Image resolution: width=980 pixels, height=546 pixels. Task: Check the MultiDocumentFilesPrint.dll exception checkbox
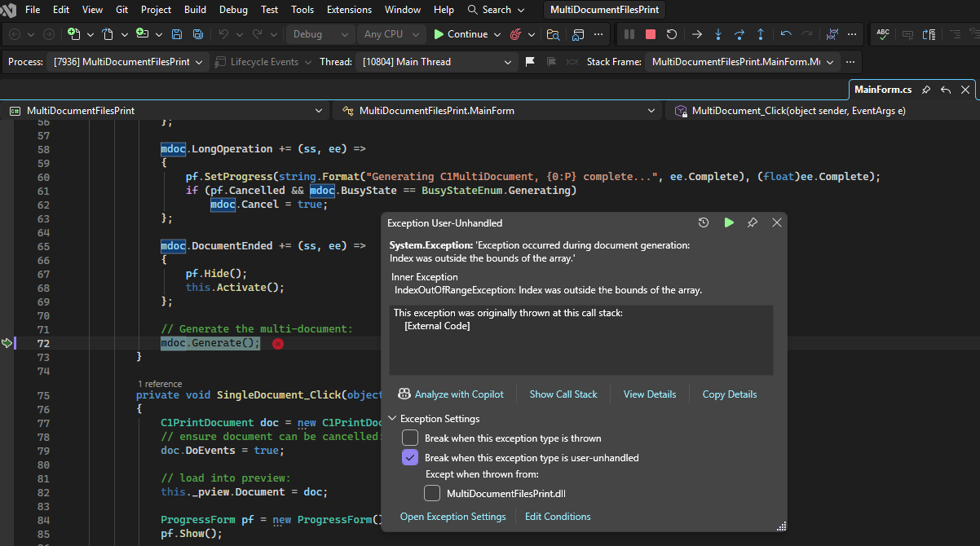[432, 493]
